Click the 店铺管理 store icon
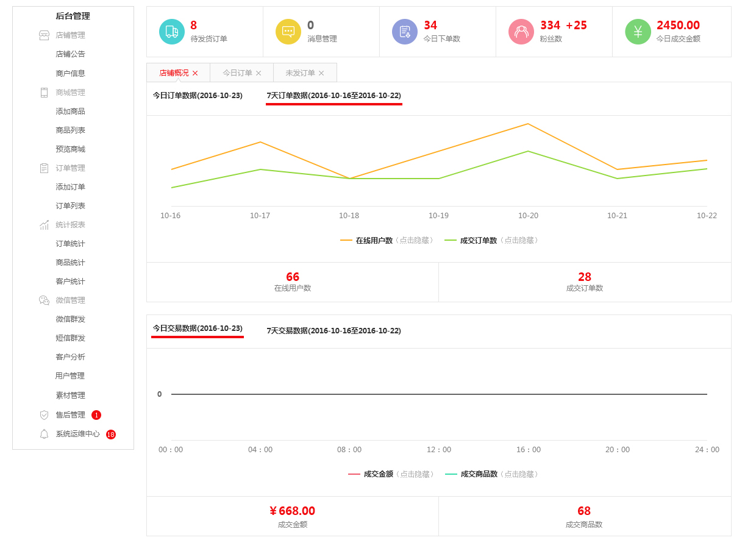756x543 pixels. click(44, 35)
